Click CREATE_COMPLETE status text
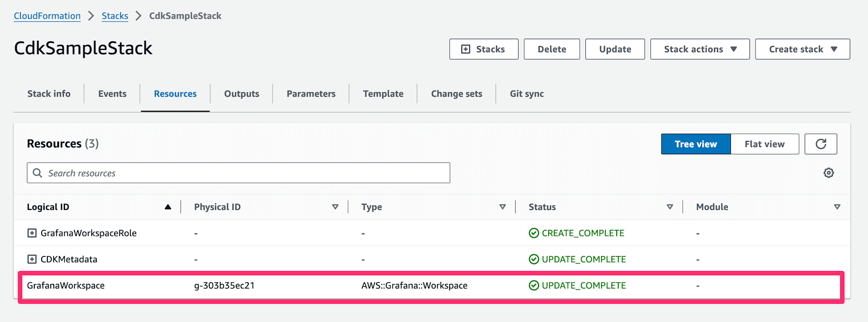The width and height of the screenshot is (868, 322). (583, 233)
